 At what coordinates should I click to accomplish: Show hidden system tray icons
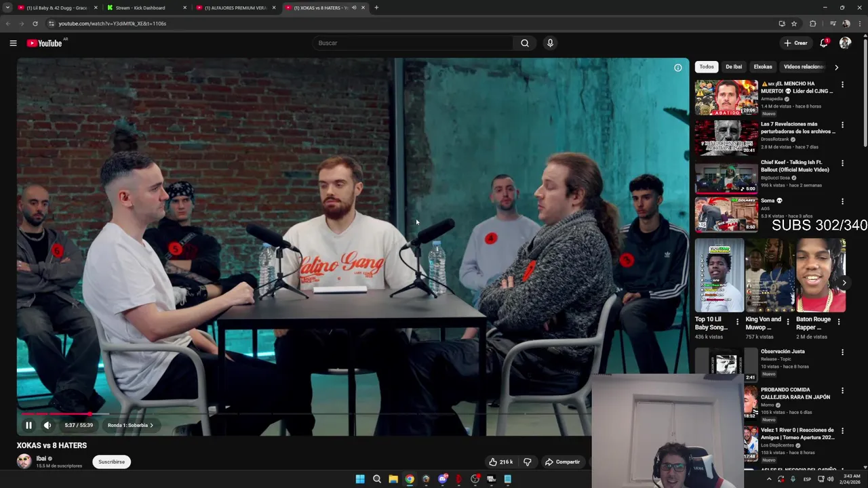pos(769,479)
